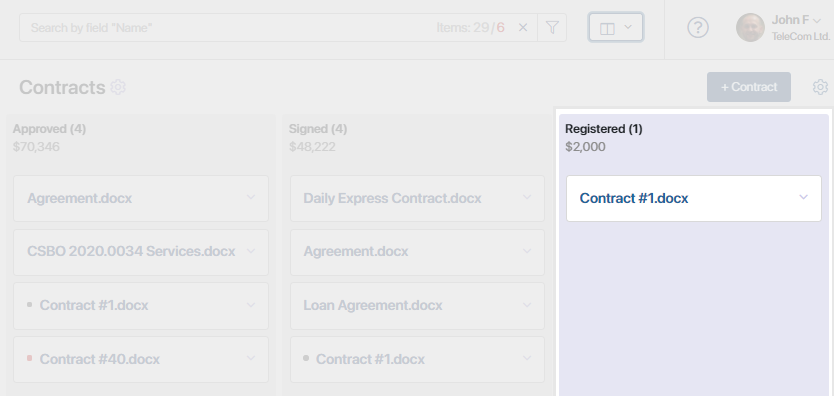Viewport: 834px width, 396px height.
Task: Click the gray dot on Signed Contract #1.docx
Action: (x=306, y=358)
